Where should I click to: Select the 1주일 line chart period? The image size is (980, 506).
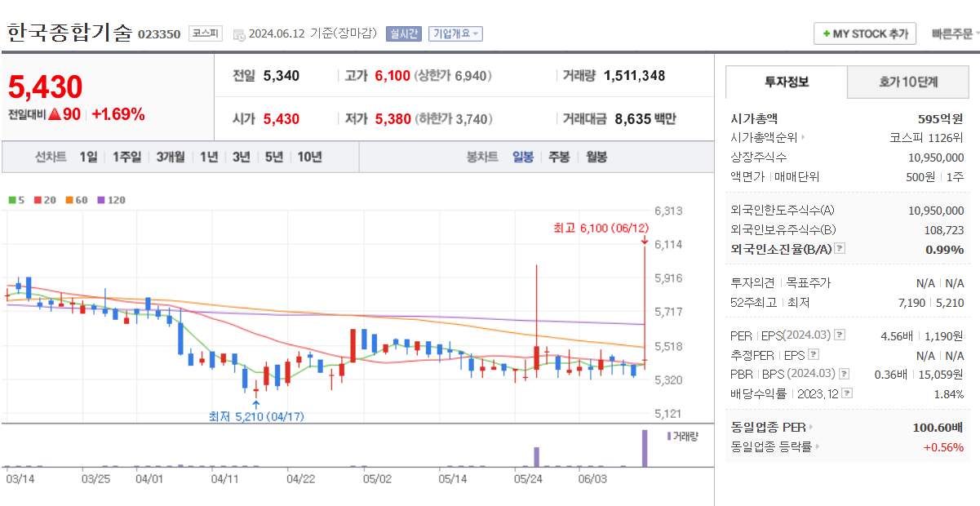coord(126,157)
